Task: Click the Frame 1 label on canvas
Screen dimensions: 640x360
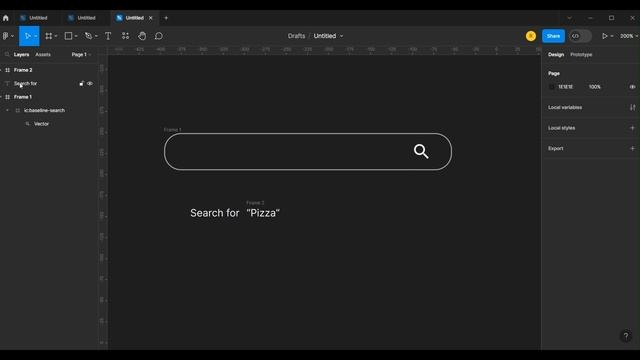Action: pos(172,130)
